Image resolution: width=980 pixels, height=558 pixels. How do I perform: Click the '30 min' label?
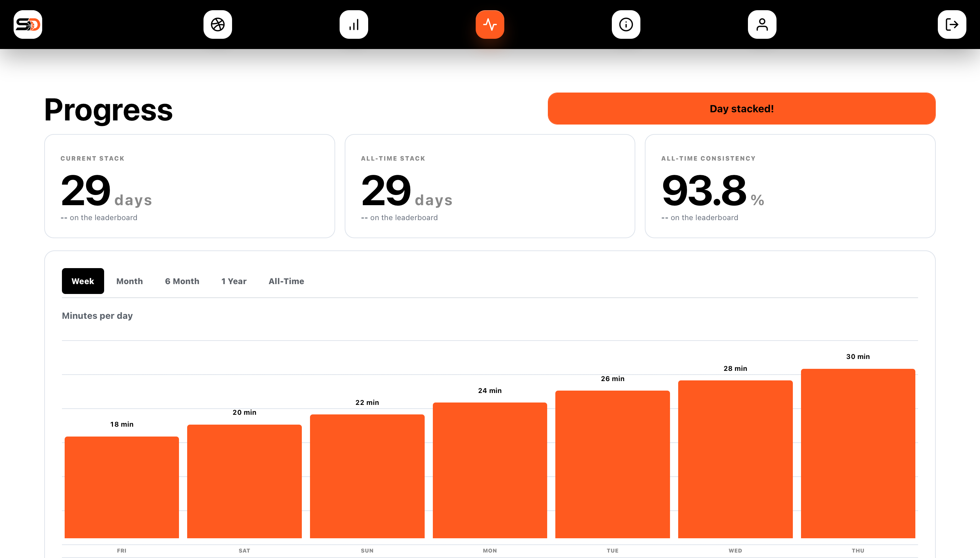[858, 357]
